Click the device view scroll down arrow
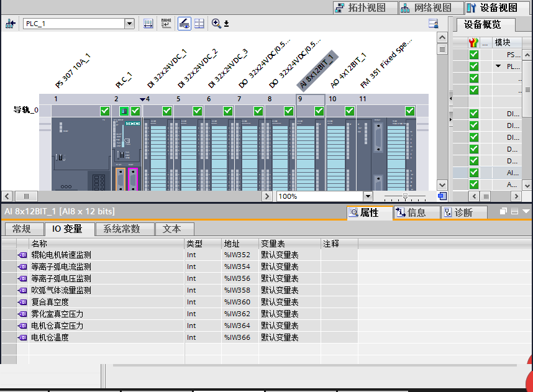The image size is (533, 392). (x=442, y=185)
